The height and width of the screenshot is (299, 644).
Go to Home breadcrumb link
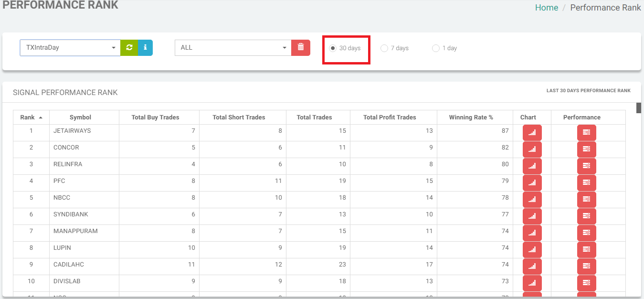pyautogui.click(x=547, y=8)
